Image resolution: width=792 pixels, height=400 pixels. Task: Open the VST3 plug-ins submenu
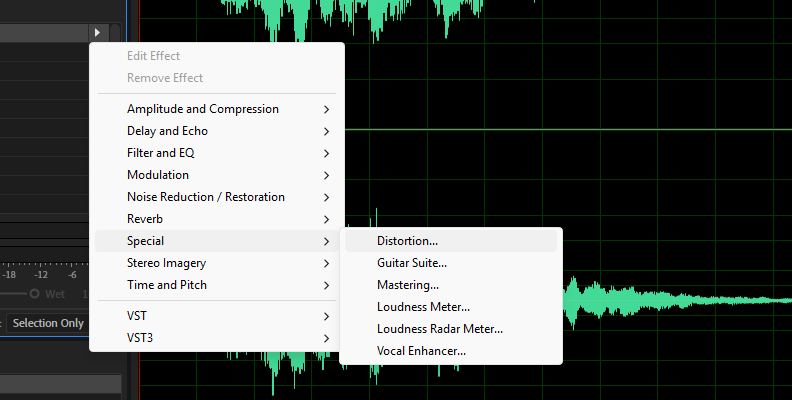click(140, 338)
